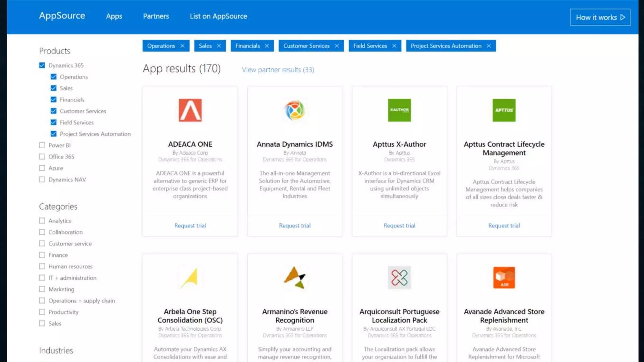This screenshot has width=644, height=362.
Task: Remove the Field Services filter chip
Action: [x=394, y=46]
